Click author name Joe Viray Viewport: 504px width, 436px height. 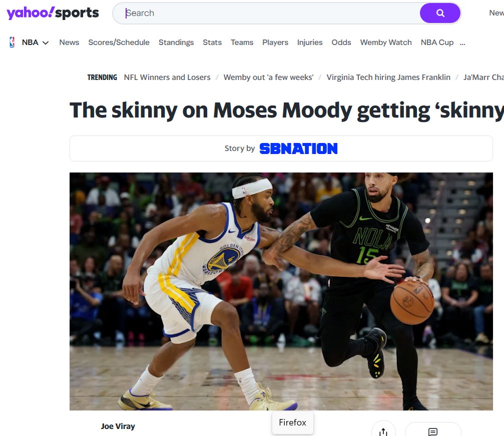coord(118,426)
